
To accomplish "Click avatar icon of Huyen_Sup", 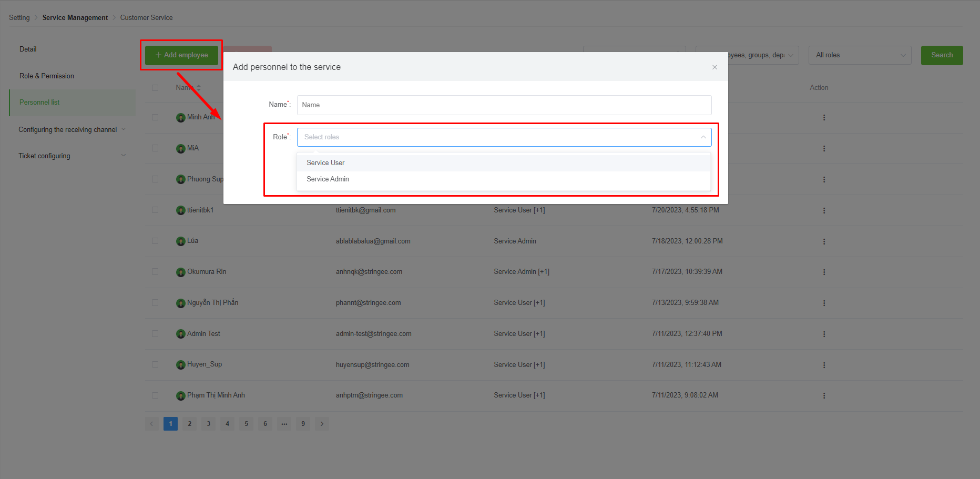I will click(x=181, y=365).
